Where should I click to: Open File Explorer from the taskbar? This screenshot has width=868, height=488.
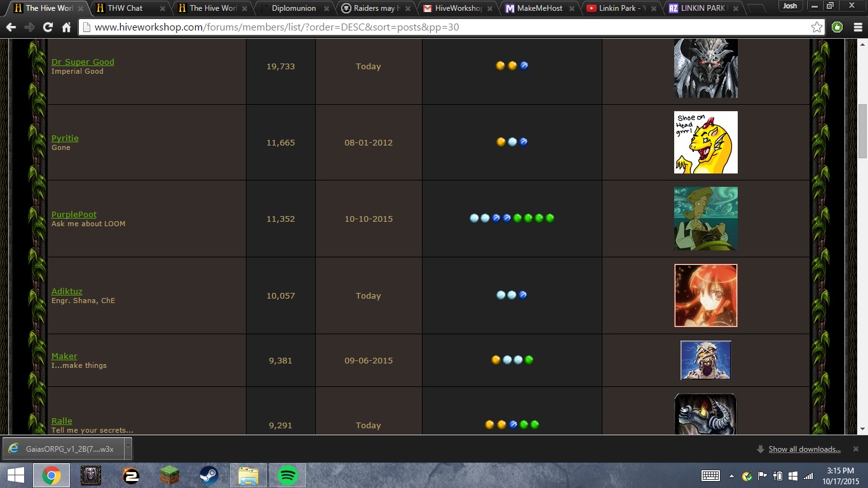coord(248,475)
